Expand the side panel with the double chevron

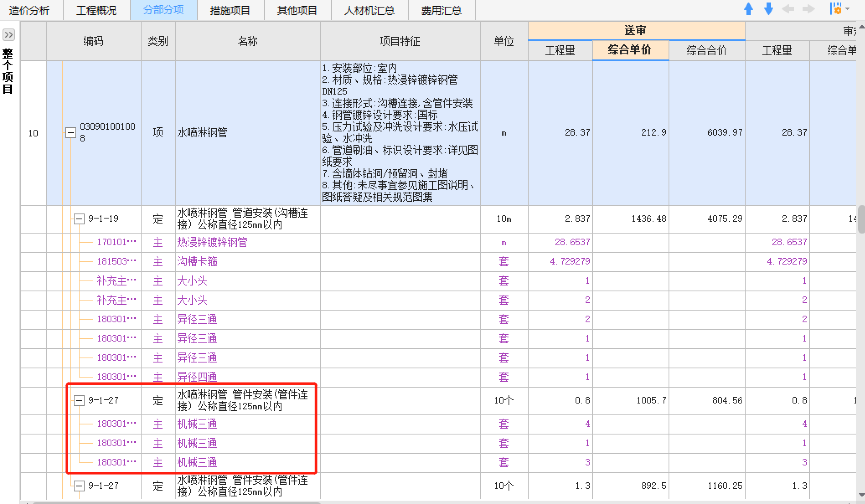coord(8,34)
